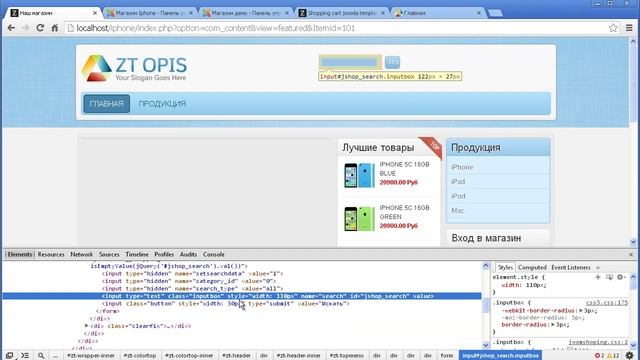The width and height of the screenshot is (640, 360).
Task: Click the search submit button next to the search box
Action: [392, 62]
